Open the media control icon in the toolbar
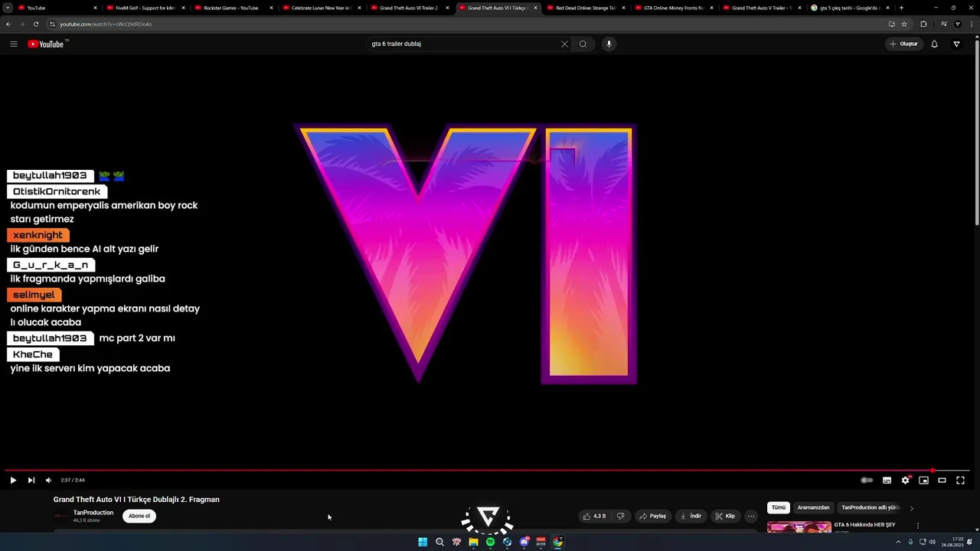 (943, 24)
